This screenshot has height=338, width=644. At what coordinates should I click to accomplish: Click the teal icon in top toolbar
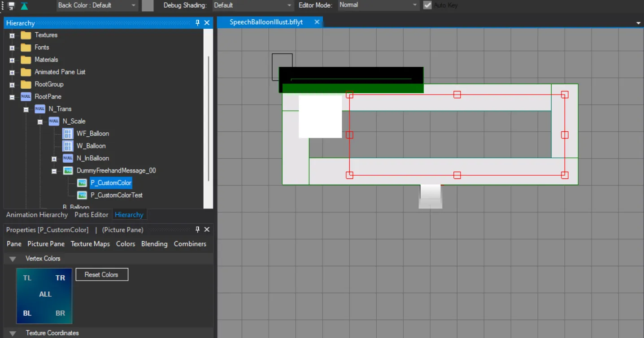(x=24, y=6)
